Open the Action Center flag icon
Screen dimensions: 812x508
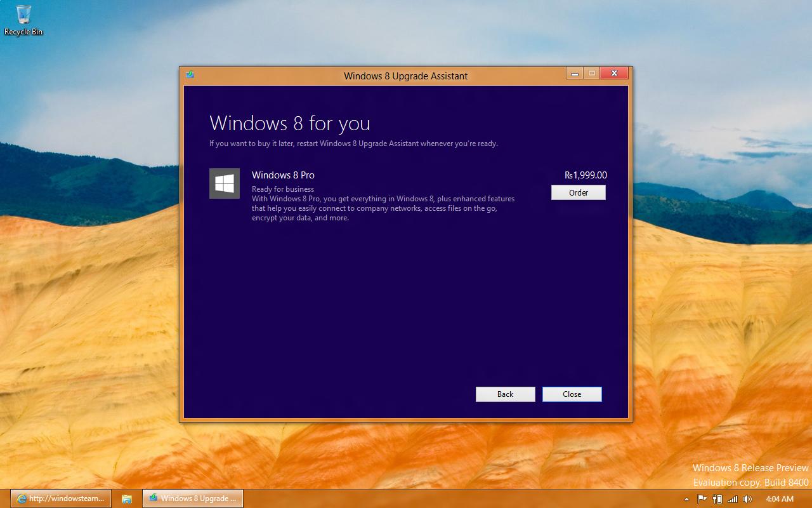click(702, 499)
